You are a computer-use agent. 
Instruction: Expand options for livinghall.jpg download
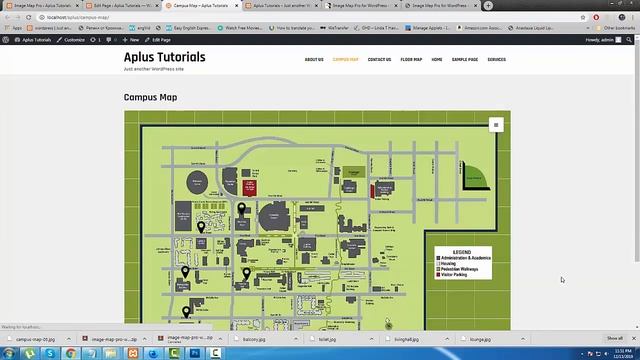(x=447, y=339)
